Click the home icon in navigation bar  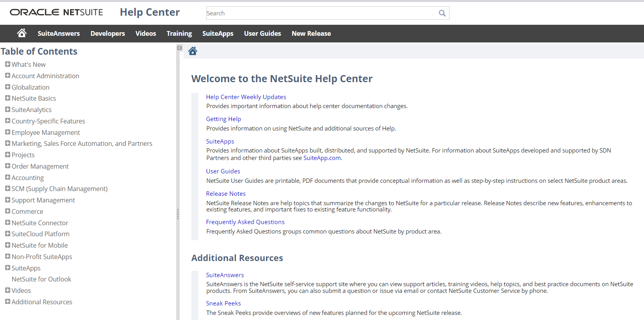tap(22, 33)
